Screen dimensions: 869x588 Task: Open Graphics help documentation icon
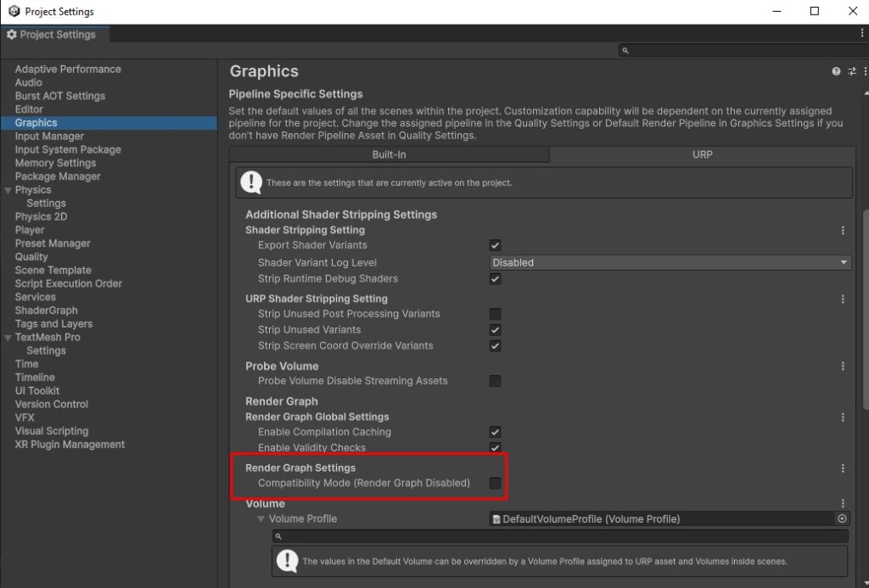tap(836, 71)
